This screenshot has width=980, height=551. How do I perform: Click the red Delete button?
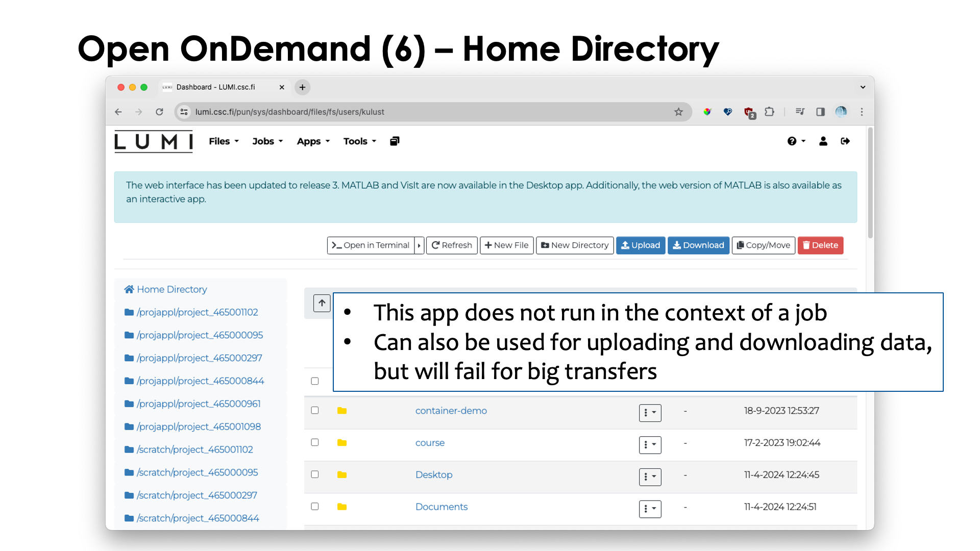point(821,245)
